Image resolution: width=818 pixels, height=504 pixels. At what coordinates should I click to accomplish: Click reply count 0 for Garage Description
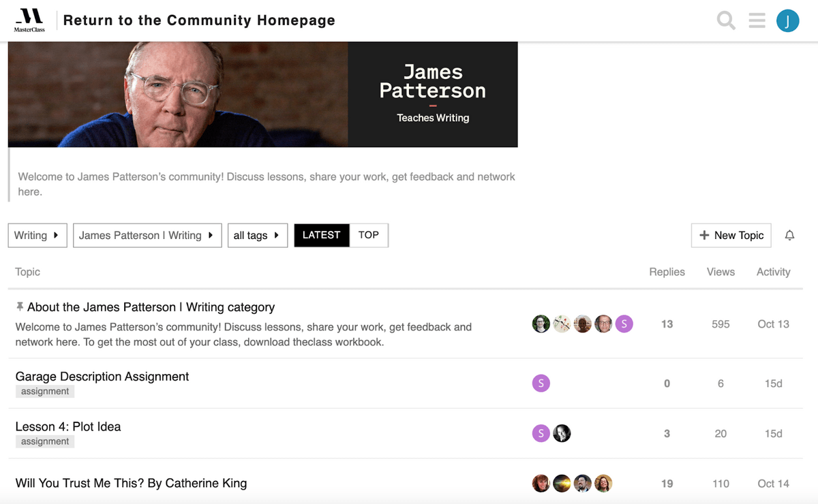point(667,383)
